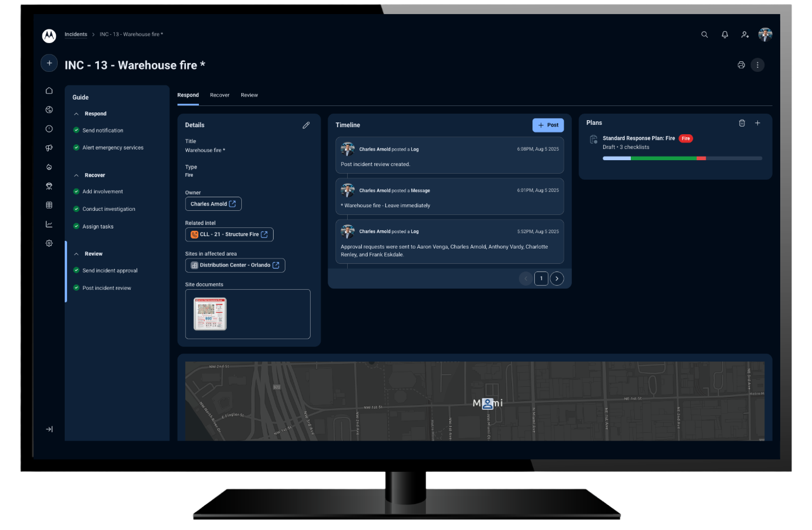The width and height of the screenshot is (812, 530).
Task: Switch to the Review tab
Action: pos(249,95)
